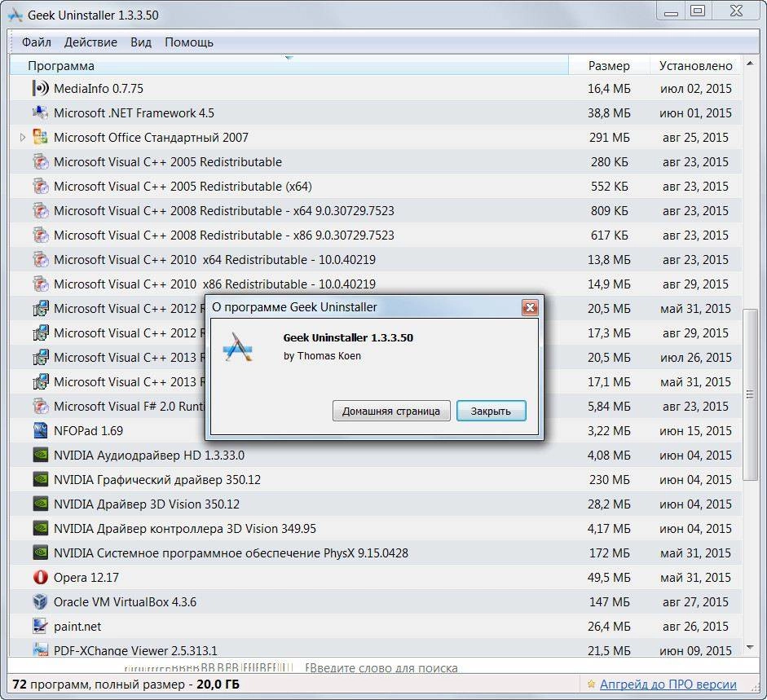The image size is (767, 700).
Task: Click the Домашняя страница button
Action: (391, 411)
